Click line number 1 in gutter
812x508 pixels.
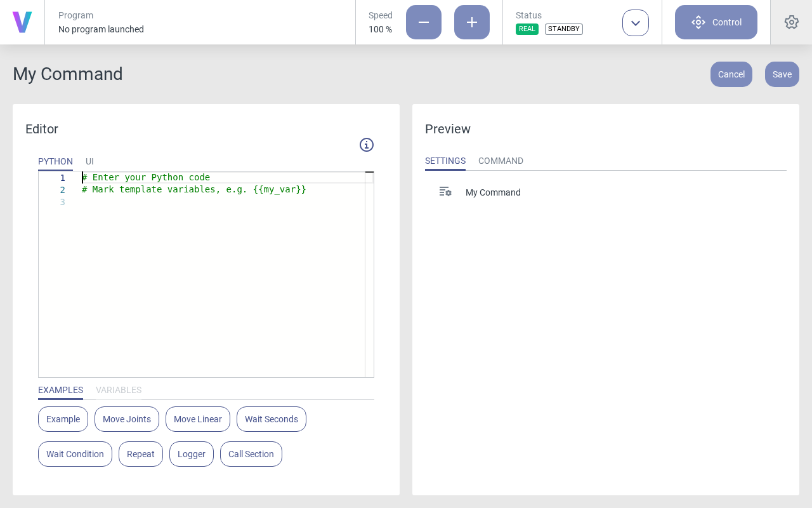click(x=62, y=178)
